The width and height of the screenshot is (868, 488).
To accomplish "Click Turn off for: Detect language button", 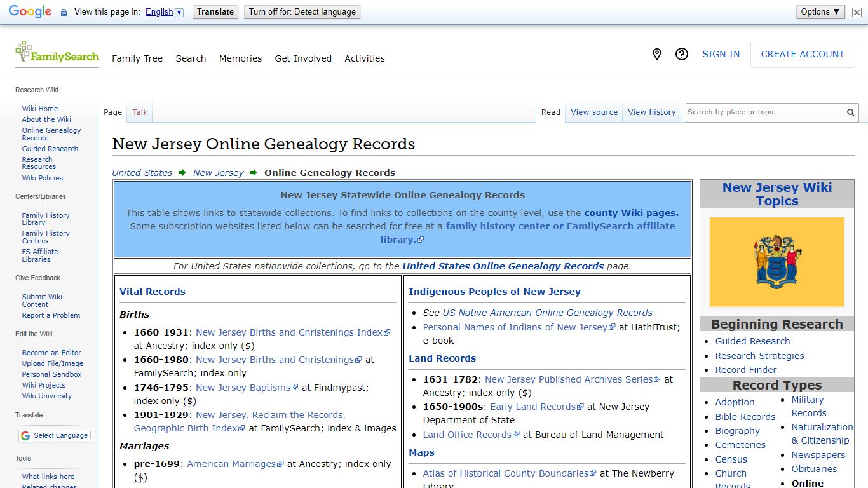I will coord(302,12).
